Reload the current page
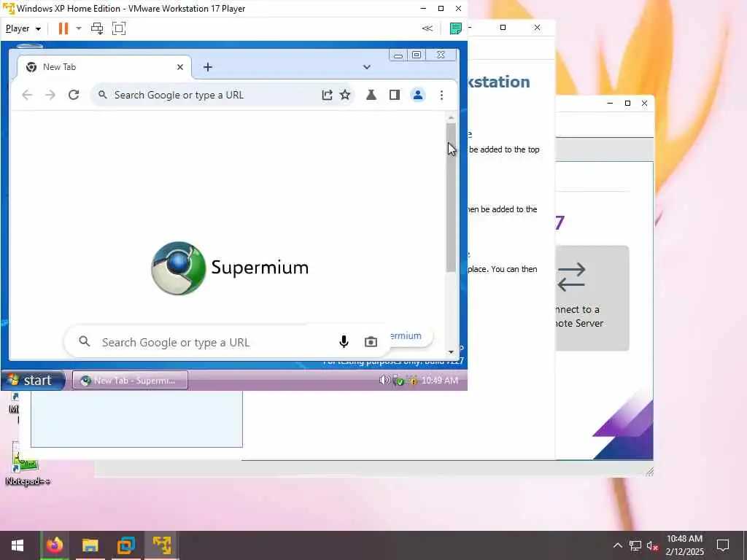Screen dimensions: 747x560 point(74,95)
